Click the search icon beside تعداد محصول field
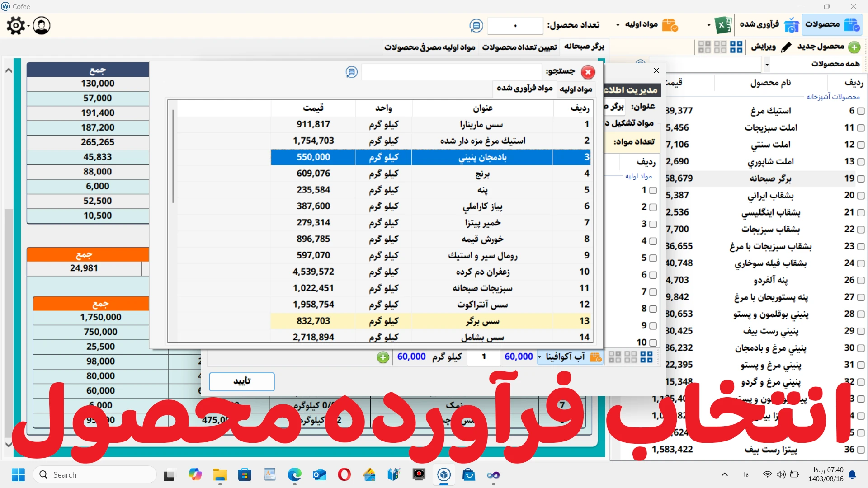 pyautogui.click(x=476, y=26)
